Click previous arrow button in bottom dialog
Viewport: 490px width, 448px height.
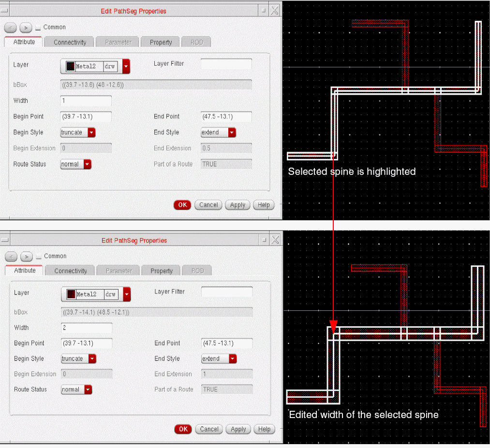11,257
